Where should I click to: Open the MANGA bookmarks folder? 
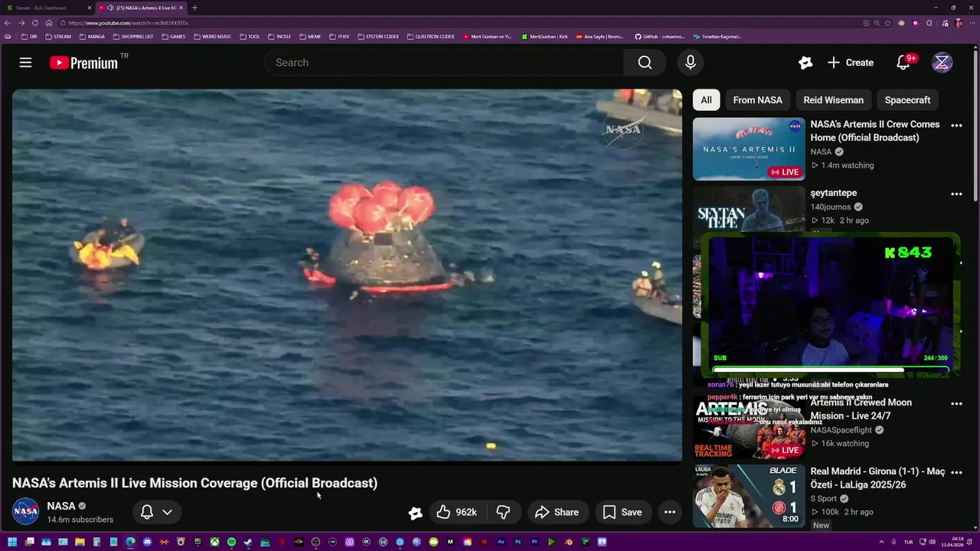point(92,36)
